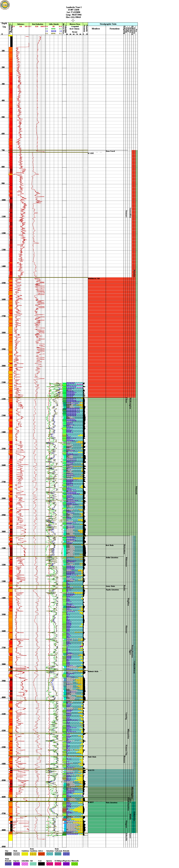Click the Members column header
Image resolution: width=179 pixels, height=868 pixels.
pos(96,29)
